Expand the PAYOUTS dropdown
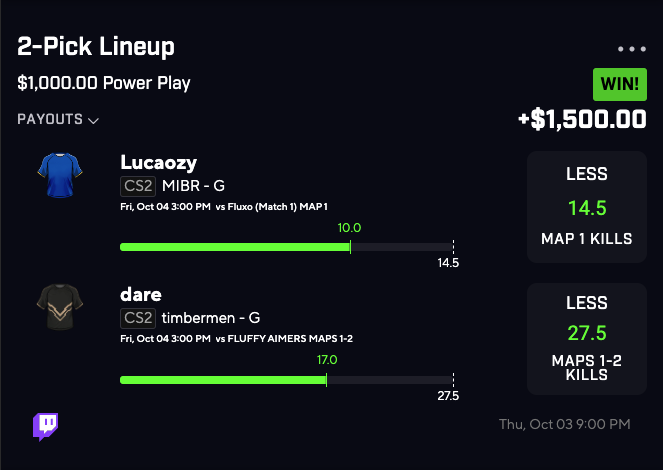This screenshot has width=663, height=470. pos(58,120)
